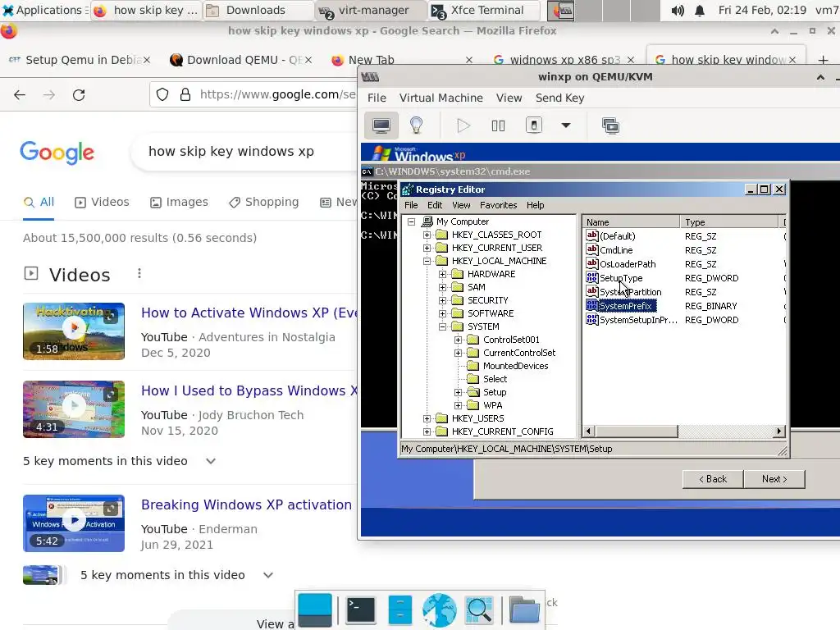Open the shutdown options dropdown arrow
Screen dimensions: 840x630
click(566, 126)
